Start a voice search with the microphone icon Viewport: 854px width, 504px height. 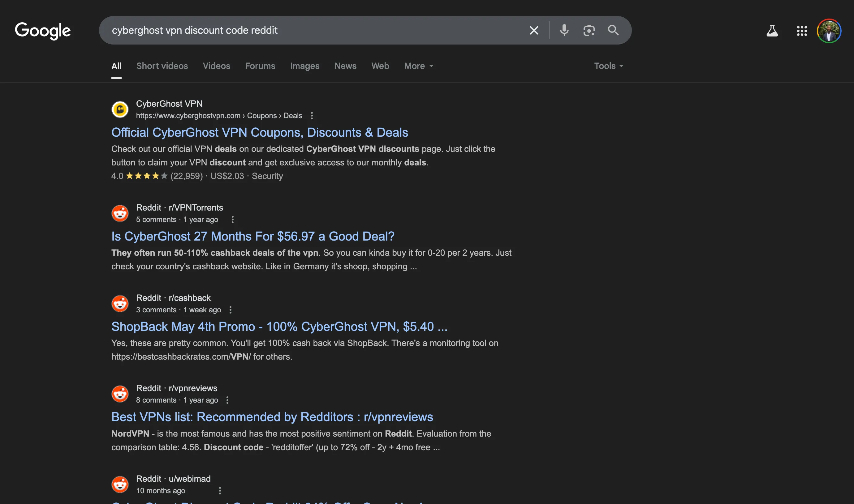coord(564,30)
